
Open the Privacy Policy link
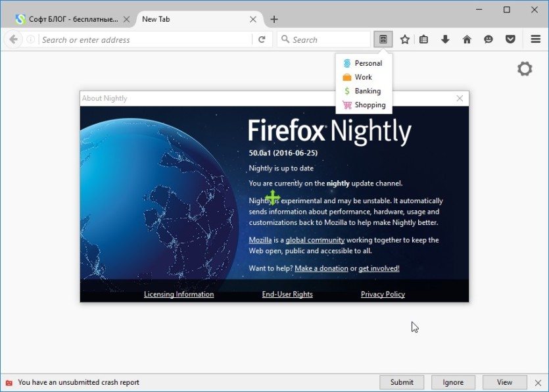[383, 294]
